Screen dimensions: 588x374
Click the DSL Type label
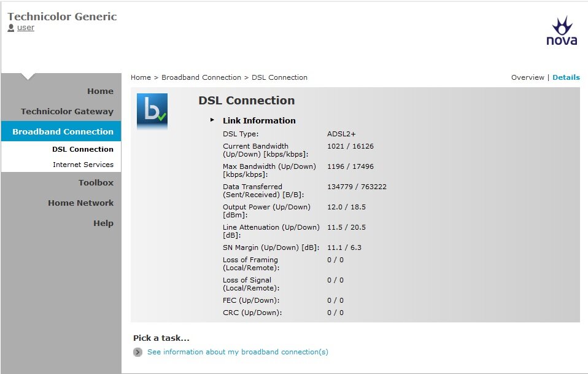coord(241,134)
